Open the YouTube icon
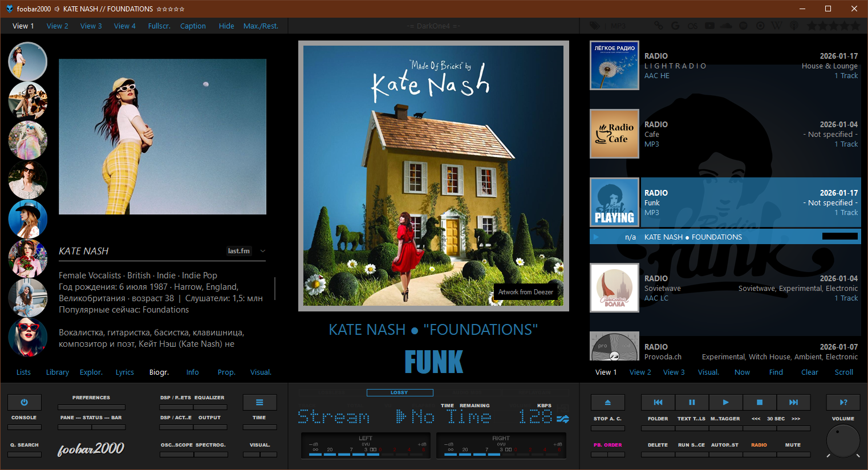 [709, 26]
